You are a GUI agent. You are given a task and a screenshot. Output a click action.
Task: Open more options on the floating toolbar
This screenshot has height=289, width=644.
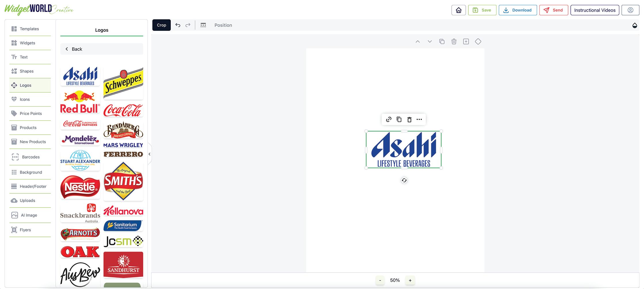coord(419,119)
